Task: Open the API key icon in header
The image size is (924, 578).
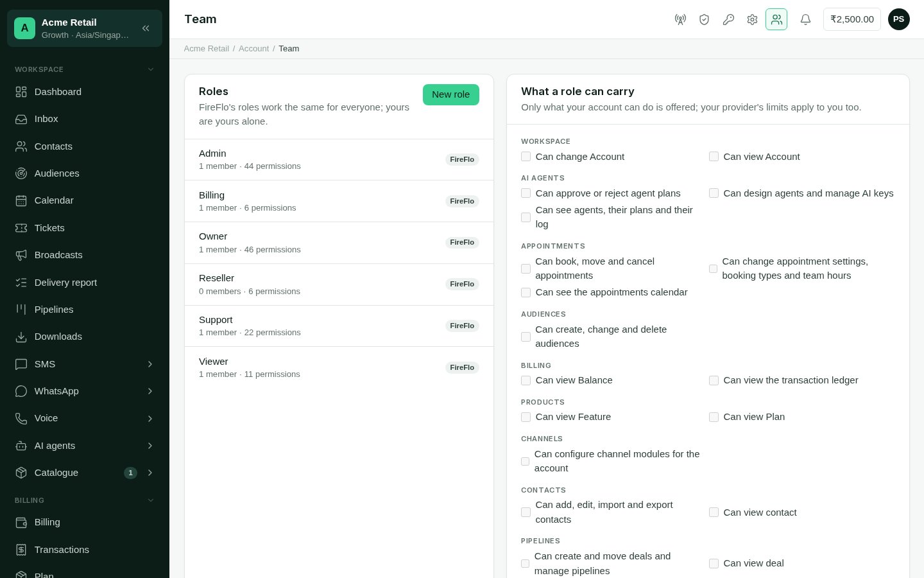Action: click(x=728, y=19)
